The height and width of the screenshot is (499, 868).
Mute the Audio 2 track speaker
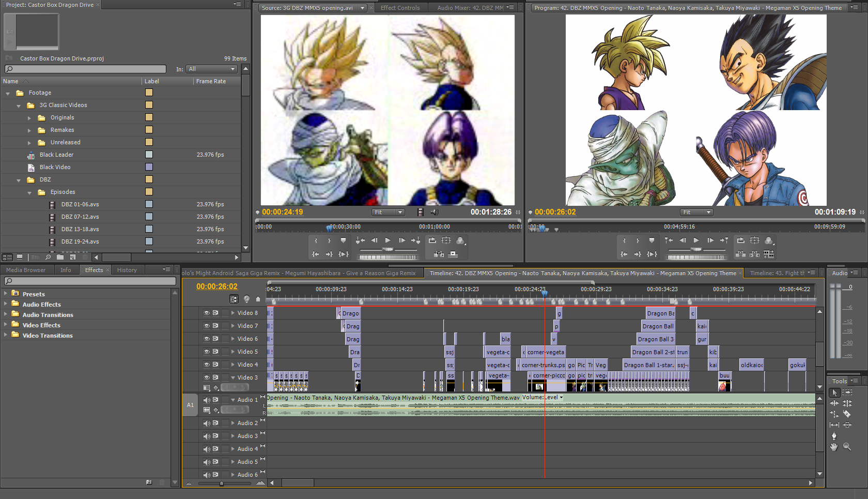point(207,423)
